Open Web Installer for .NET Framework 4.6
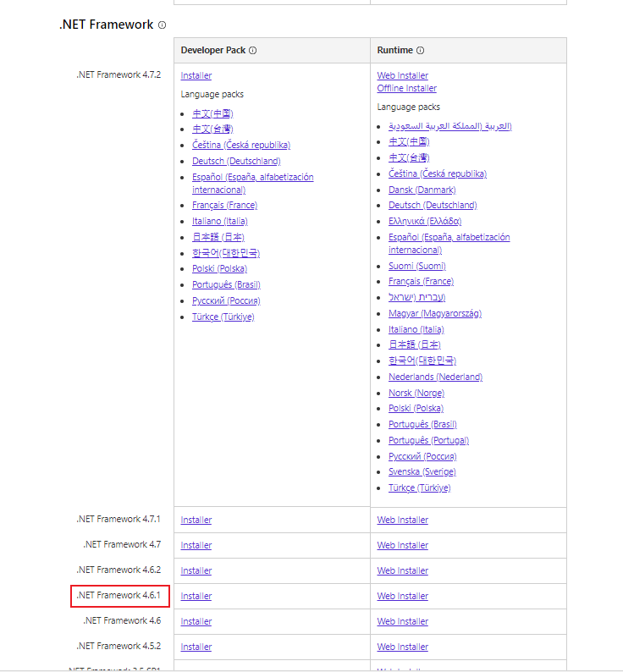Image resolution: width=623 pixels, height=672 pixels. click(403, 621)
